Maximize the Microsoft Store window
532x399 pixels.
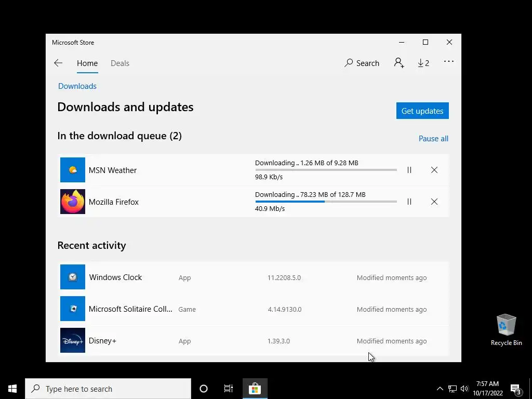pos(425,42)
